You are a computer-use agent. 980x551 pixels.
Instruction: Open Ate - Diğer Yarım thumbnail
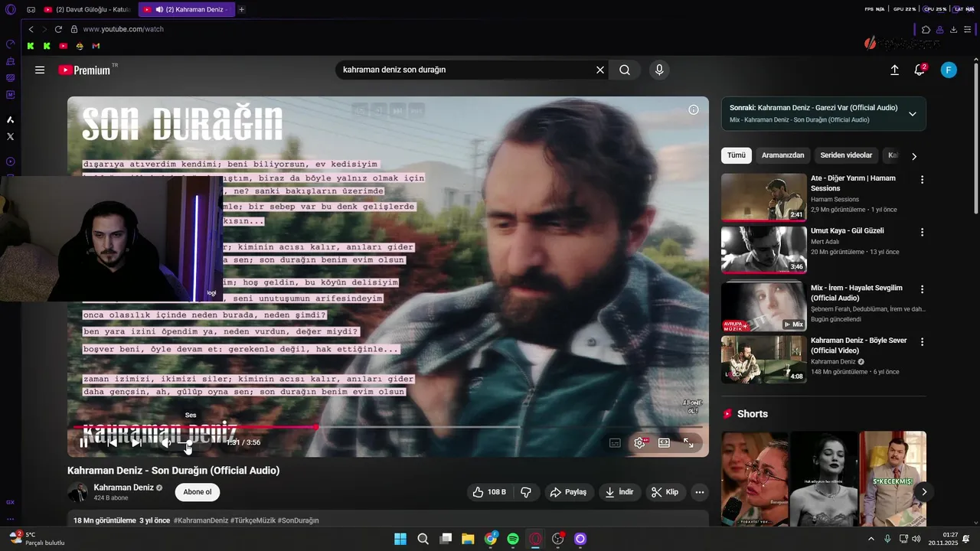pos(764,197)
